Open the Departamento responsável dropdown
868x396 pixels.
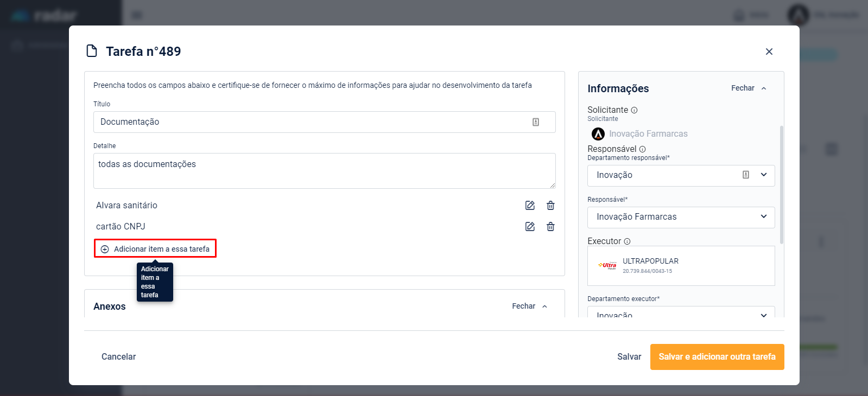(x=763, y=175)
